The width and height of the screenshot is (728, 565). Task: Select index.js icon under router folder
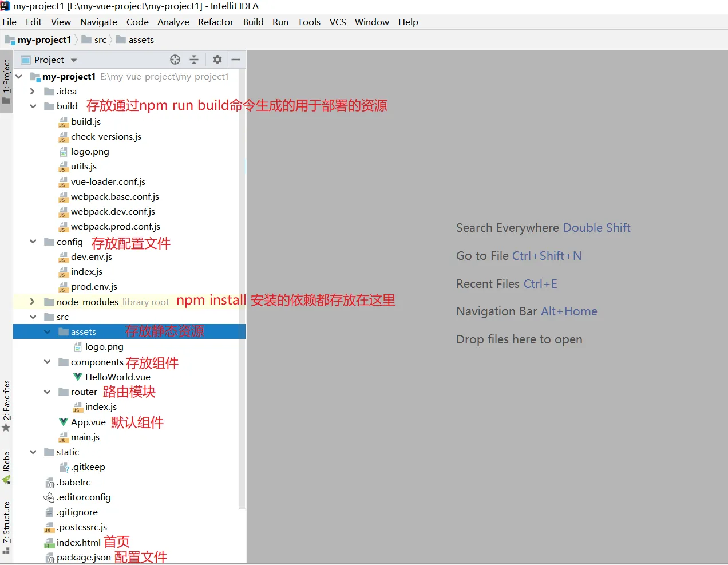[x=78, y=407]
